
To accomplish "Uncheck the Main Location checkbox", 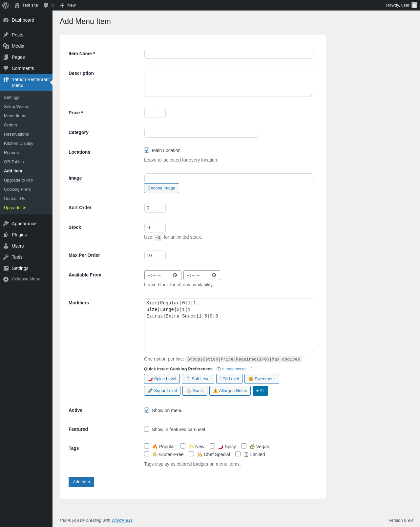I will (147, 150).
